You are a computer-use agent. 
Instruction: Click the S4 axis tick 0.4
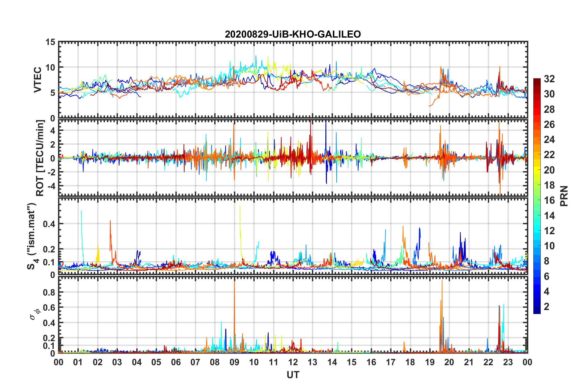pos(49,224)
